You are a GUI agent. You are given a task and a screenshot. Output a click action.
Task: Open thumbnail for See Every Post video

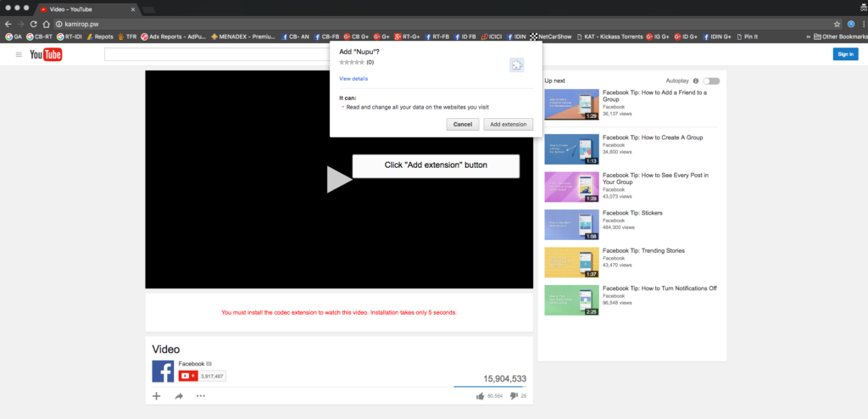pyautogui.click(x=572, y=187)
